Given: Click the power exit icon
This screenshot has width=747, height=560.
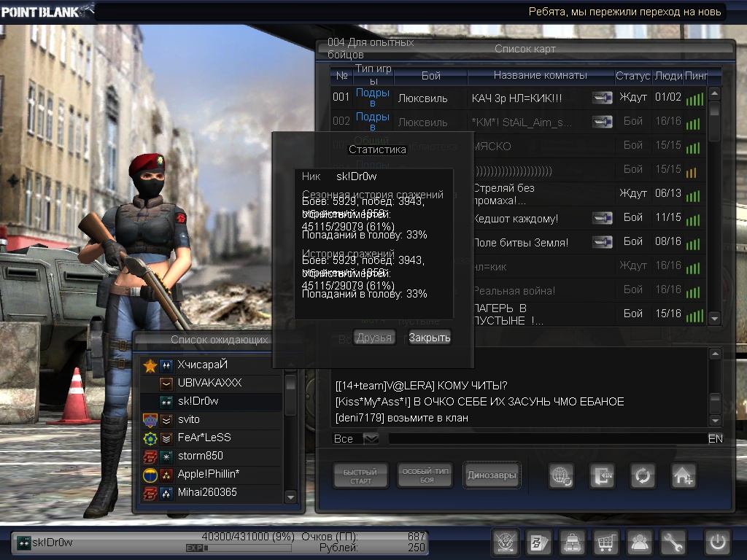Looking at the screenshot, I should [718, 542].
